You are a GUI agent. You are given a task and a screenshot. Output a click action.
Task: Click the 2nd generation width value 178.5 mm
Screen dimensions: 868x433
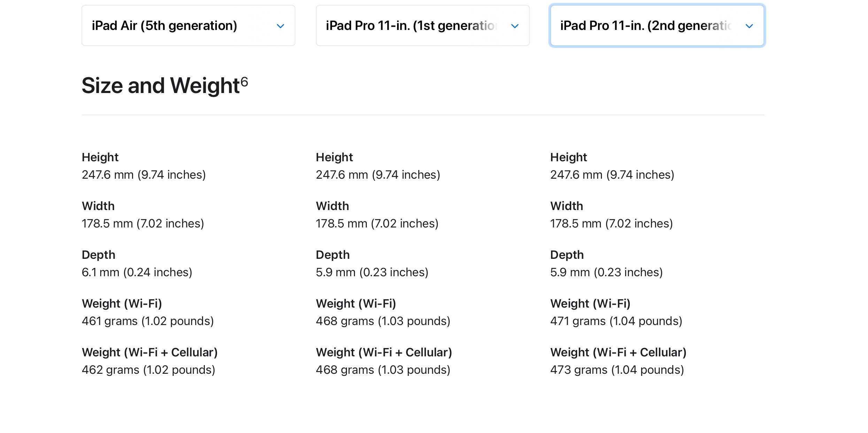611,224
